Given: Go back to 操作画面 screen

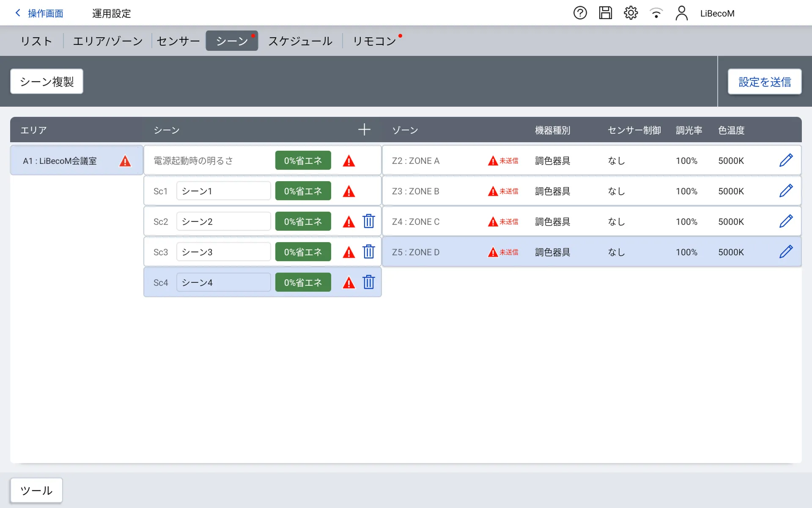Looking at the screenshot, I should point(39,14).
